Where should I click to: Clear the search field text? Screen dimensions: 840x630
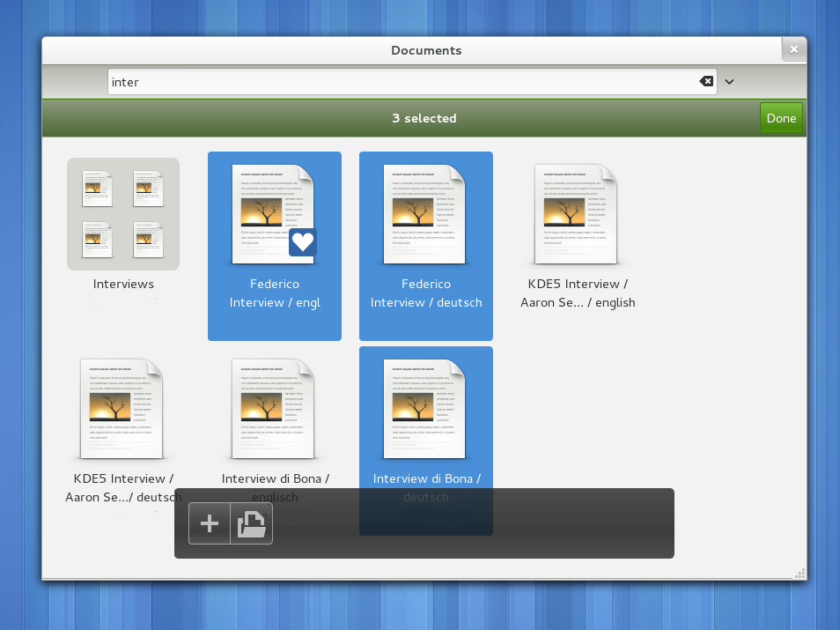pos(706,81)
